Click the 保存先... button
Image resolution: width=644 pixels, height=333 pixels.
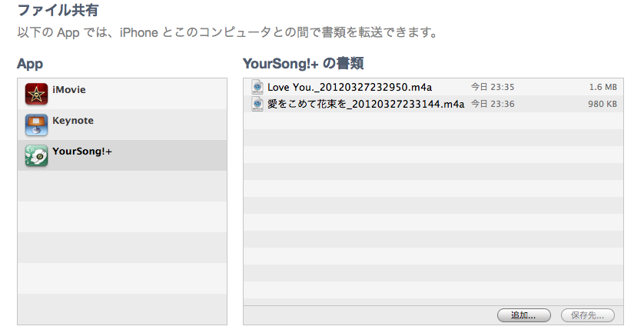[588, 315]
